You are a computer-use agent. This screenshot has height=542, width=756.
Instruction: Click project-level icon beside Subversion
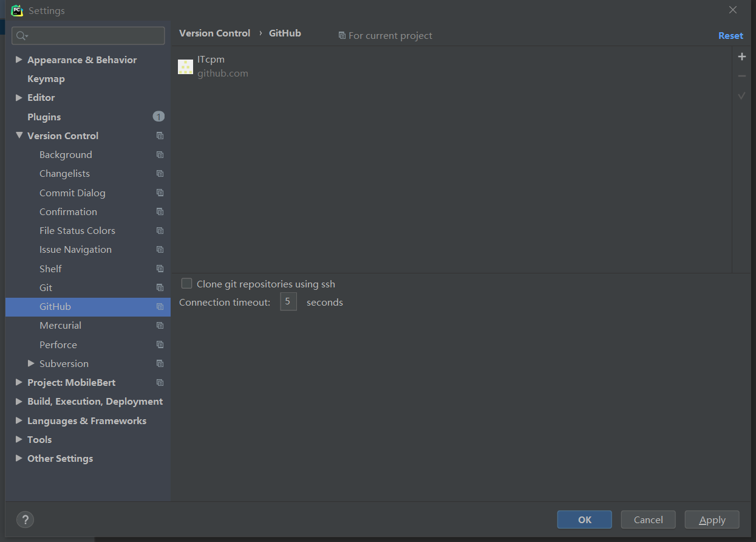click(160, 363)
